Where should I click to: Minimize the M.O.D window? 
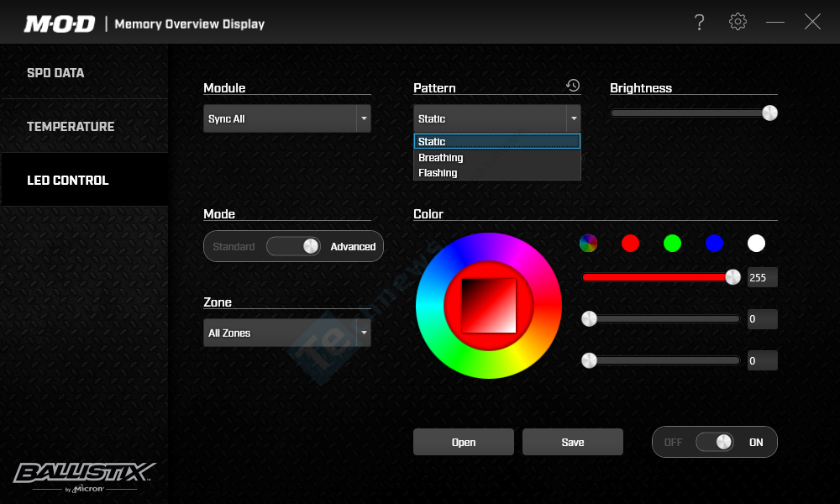[775, 22]
